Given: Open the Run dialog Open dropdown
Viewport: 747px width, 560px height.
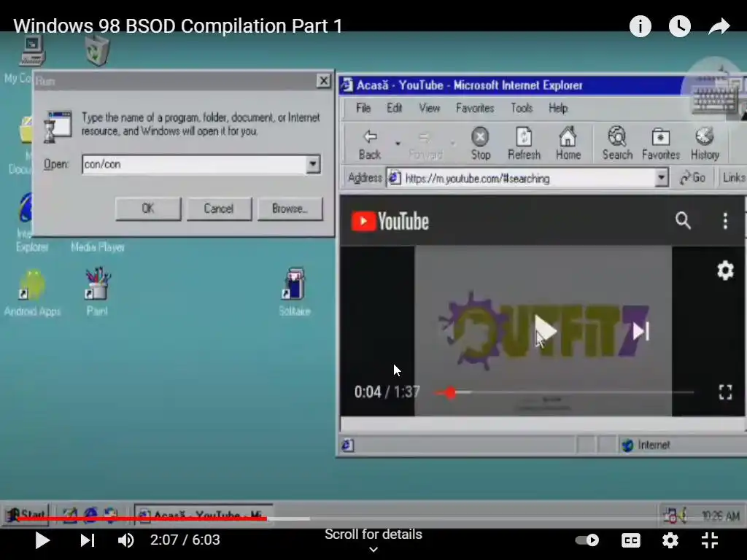Looking at the screenshot, I should 312,164.
